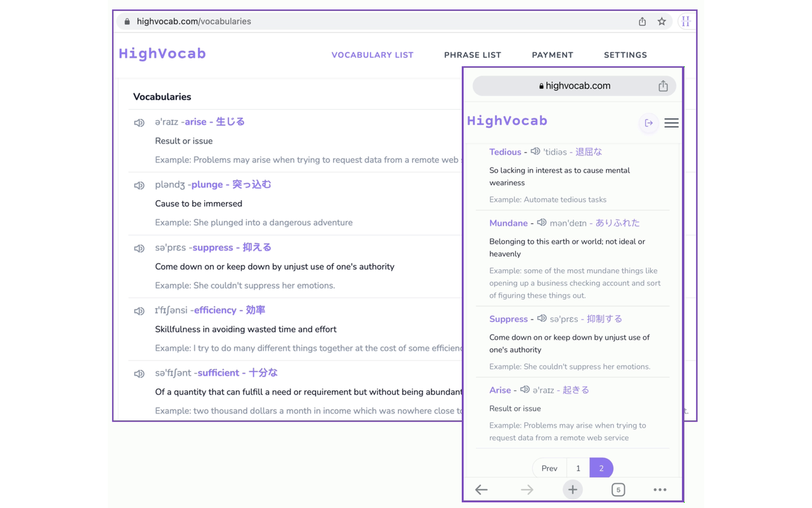The height and width of the screenshot is (508, 812).
Task: Tap mobile browser forward arrow
Action: click(527, 490)
